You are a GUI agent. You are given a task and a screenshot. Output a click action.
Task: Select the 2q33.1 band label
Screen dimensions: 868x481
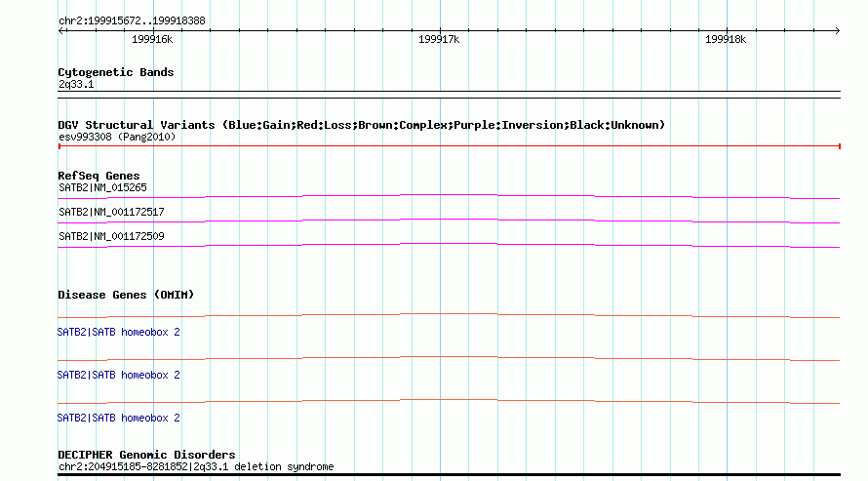click(76, 84)
